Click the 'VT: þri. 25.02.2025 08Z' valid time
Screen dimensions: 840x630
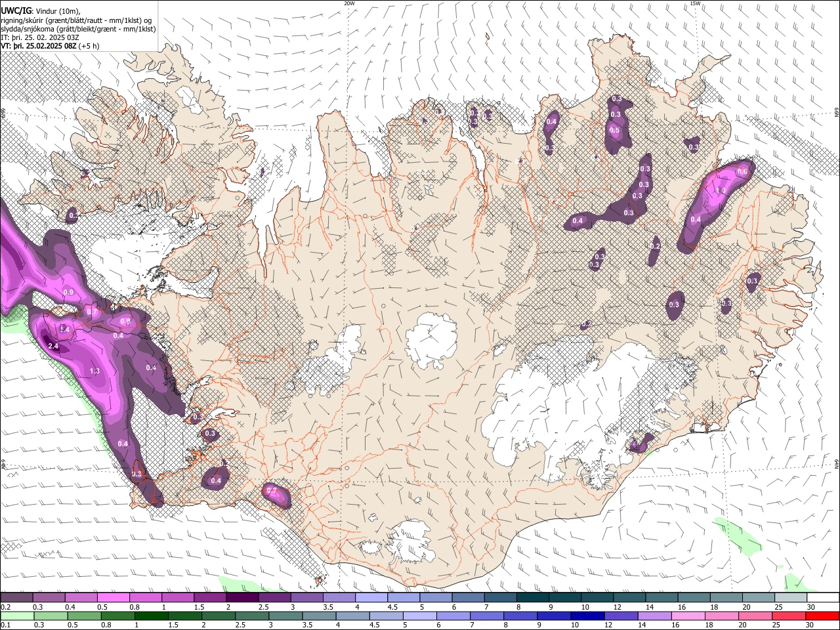click(38, 46)
